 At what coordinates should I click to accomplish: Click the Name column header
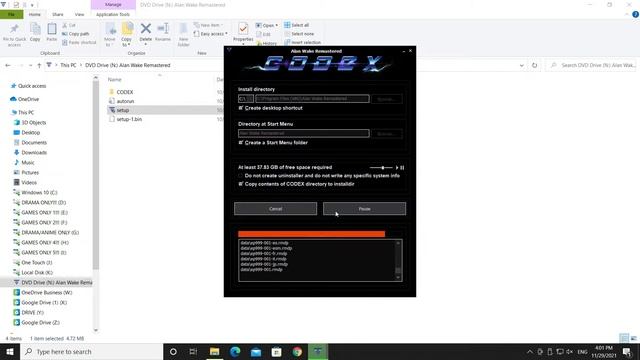(115, 80)
